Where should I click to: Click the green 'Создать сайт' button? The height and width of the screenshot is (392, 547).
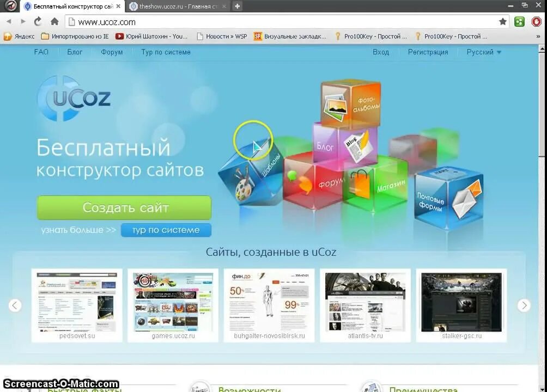[124, 207]
